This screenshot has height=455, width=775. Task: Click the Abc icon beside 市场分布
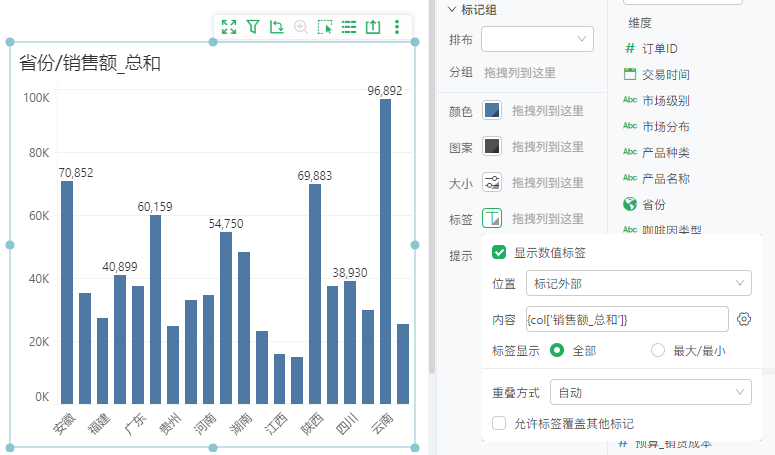[630, 126]
